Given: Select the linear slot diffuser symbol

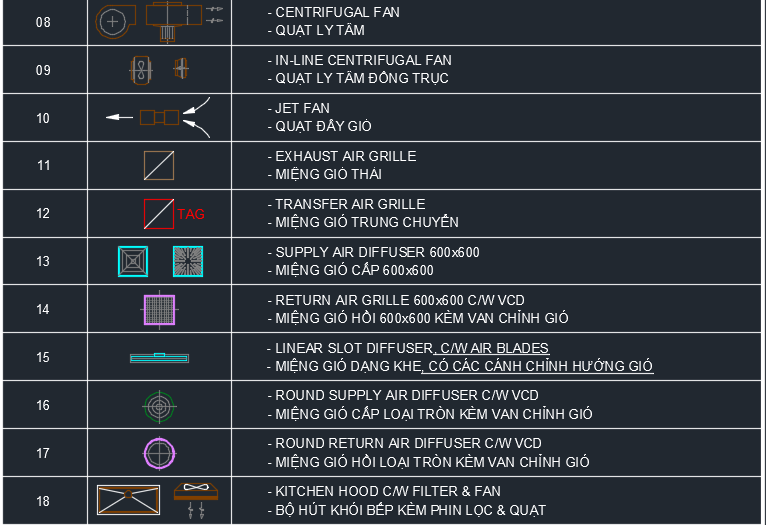Looking at the screenshot, I should (x=159, y=358).
